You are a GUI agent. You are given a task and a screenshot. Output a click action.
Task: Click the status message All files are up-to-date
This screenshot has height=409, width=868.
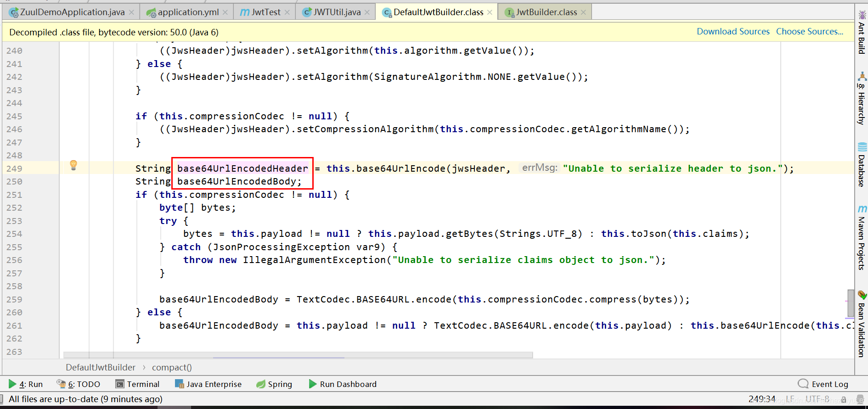point(85,399)
